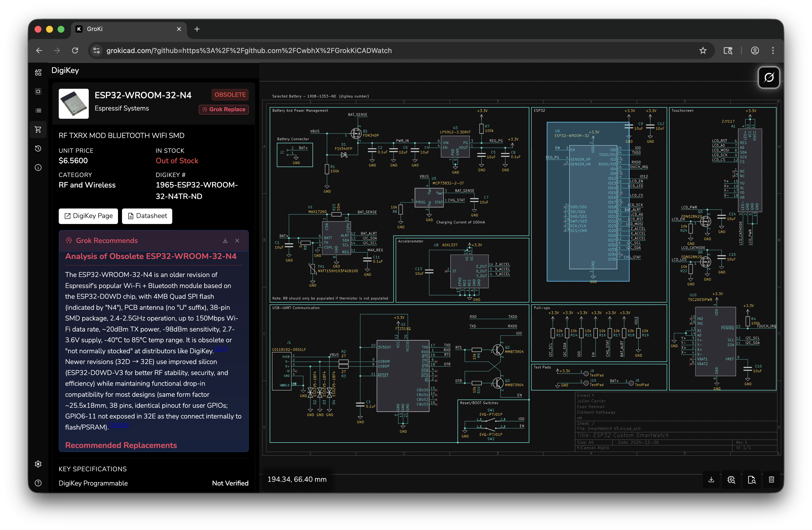
Task: Click the ESP32 module product thumbnail
Action: coord(74,104)
